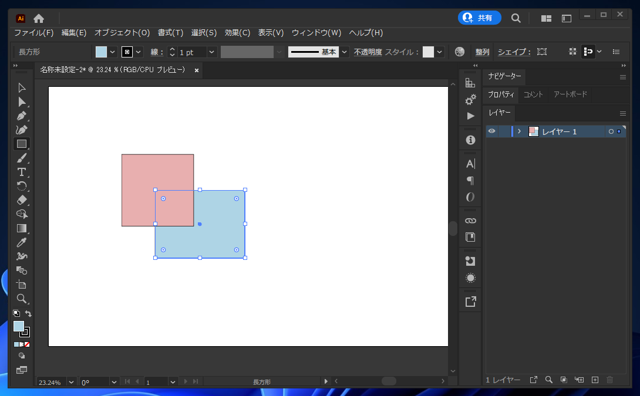Click the Recolor Artwork wheel icon
Viewport: 640px width, 396px height.
tap(460, 52)
